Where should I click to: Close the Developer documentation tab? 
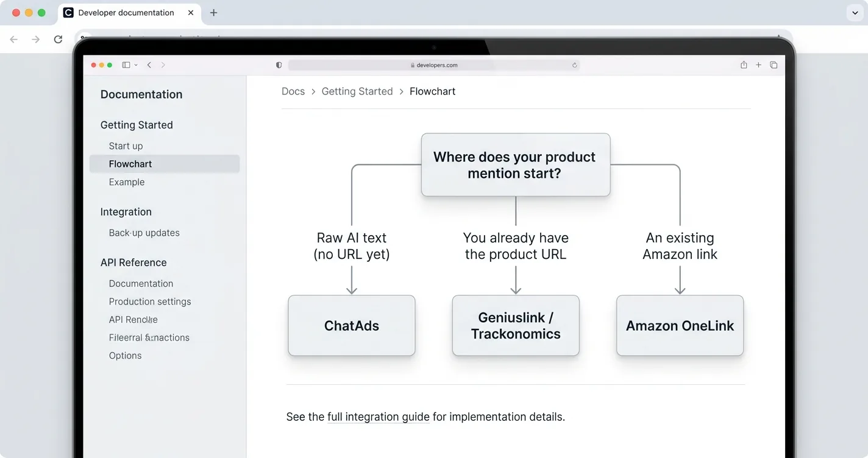pyautogui.click(x=191, y=13)
